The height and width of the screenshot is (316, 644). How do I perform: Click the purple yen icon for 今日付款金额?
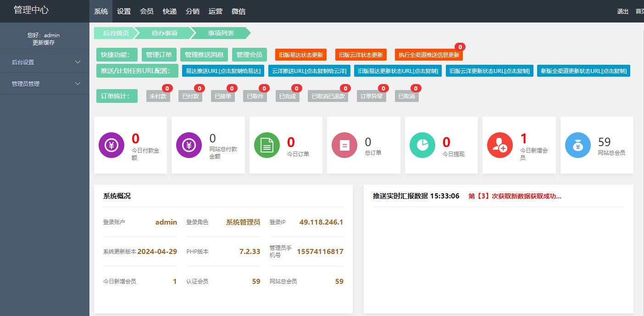pos(111,145)
